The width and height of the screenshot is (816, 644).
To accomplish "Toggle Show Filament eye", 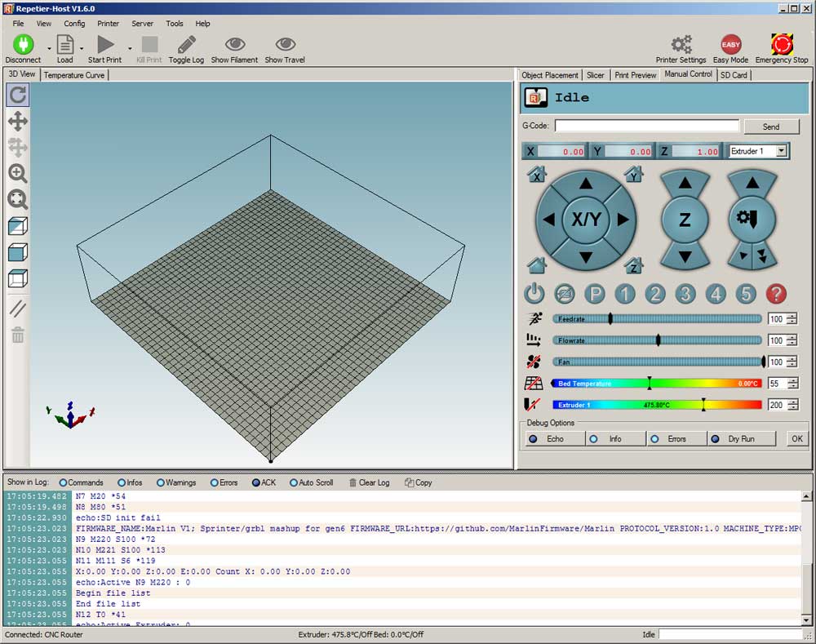I will tap(235, 44).
